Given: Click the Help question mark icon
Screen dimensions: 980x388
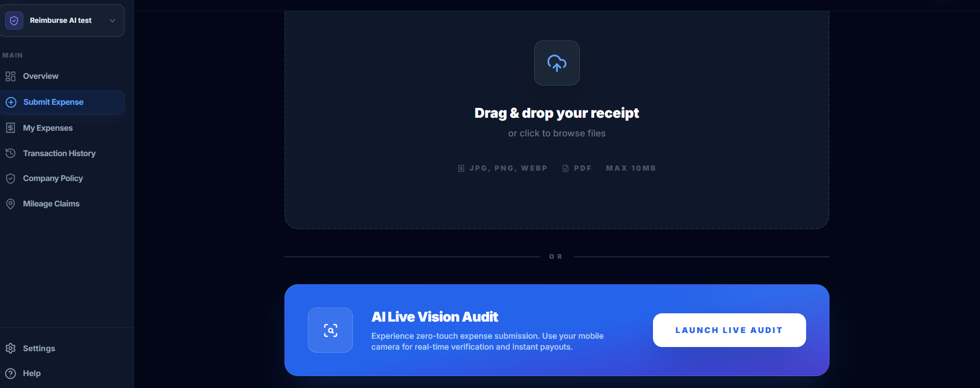Looking at the screenshot, I should click(x=10, y=373).
